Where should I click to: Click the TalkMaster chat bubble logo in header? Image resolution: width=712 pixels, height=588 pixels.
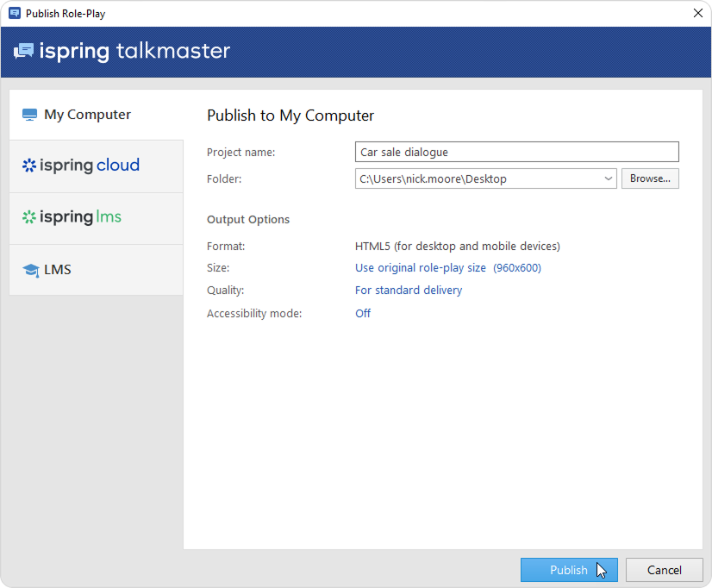coord(23,51)
